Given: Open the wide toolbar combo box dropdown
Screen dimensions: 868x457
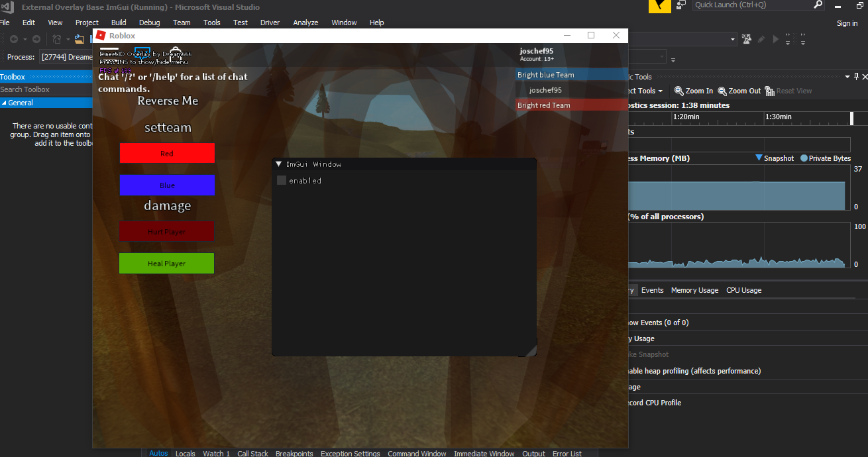Looking at the screenshot, I should coord(732,39).
